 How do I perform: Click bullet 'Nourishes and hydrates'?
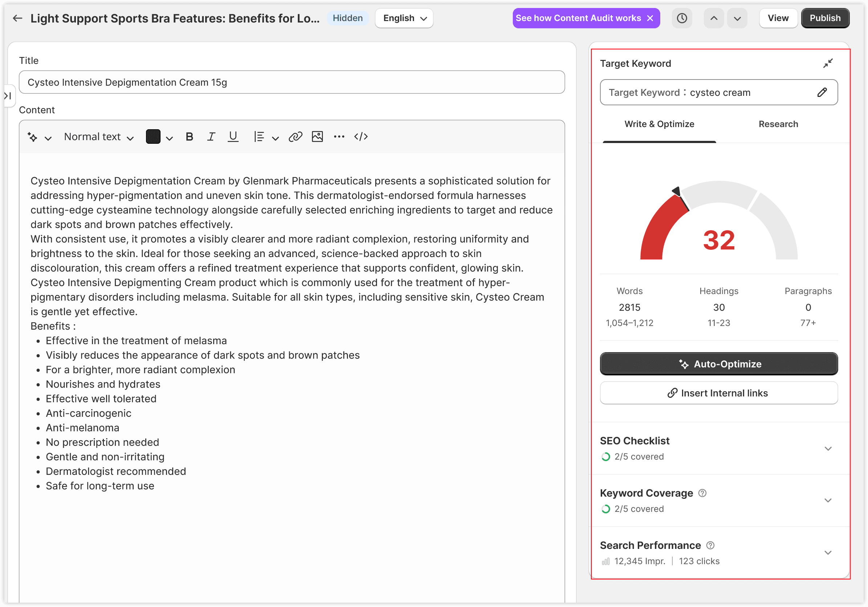(103, 384)
